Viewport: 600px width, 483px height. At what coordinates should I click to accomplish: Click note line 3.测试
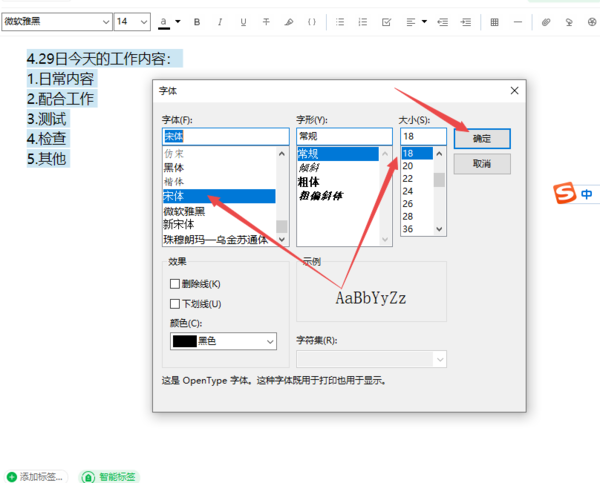(47, 119)
